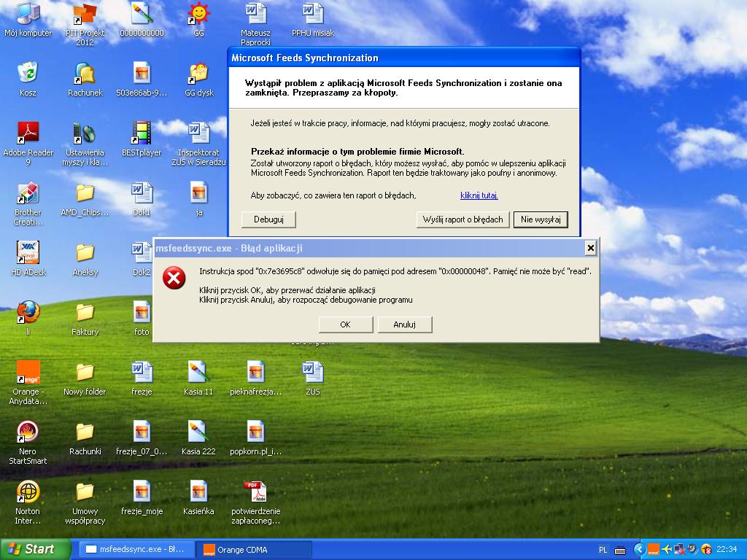
Task: Select the '0000000000' file icon
Action: 142,20
